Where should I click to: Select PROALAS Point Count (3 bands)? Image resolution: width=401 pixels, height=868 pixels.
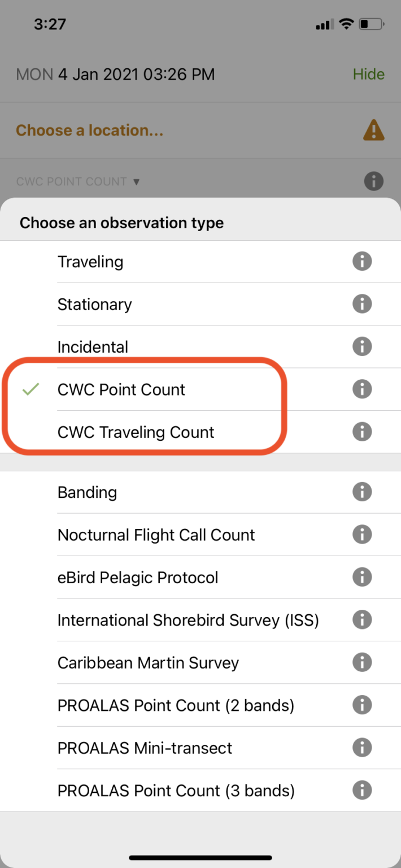point(176,791)
